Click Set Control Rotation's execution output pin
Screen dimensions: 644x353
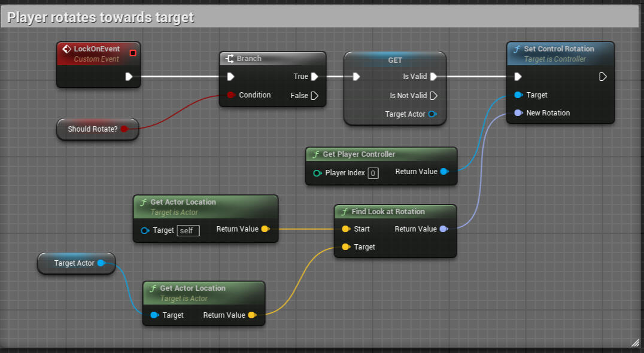tap(603, 77)
